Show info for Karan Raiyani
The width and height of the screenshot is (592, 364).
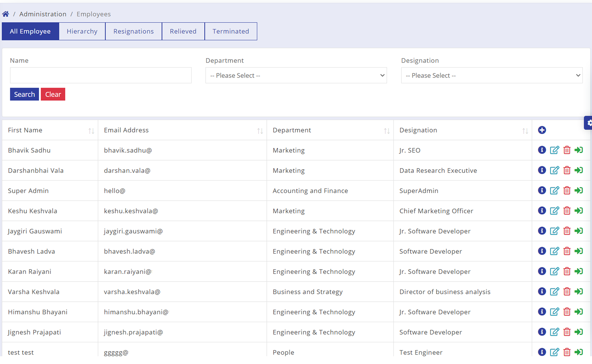[x=542, y=271]
